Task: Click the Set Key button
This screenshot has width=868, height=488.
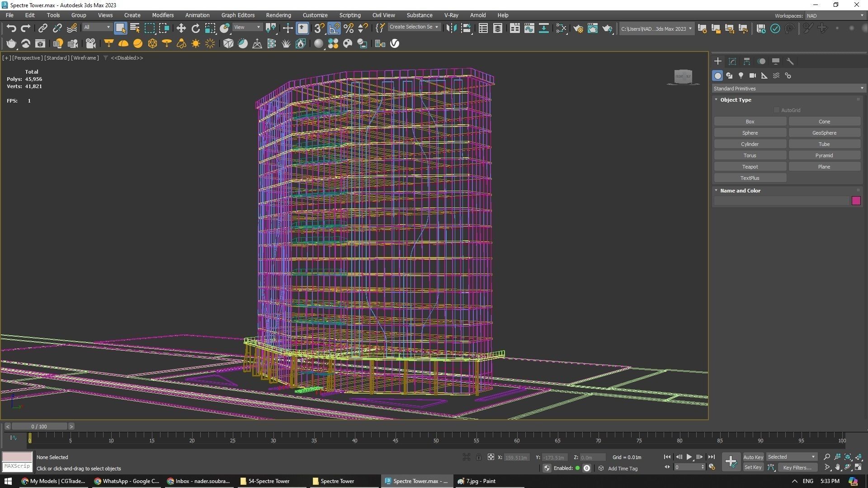Action: click(x=753, y=468)
